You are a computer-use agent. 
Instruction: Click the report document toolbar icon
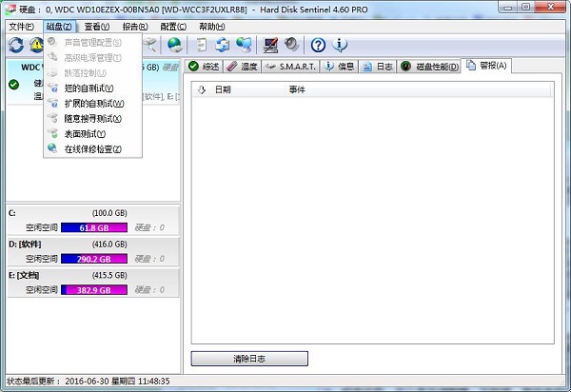point(201,45)
